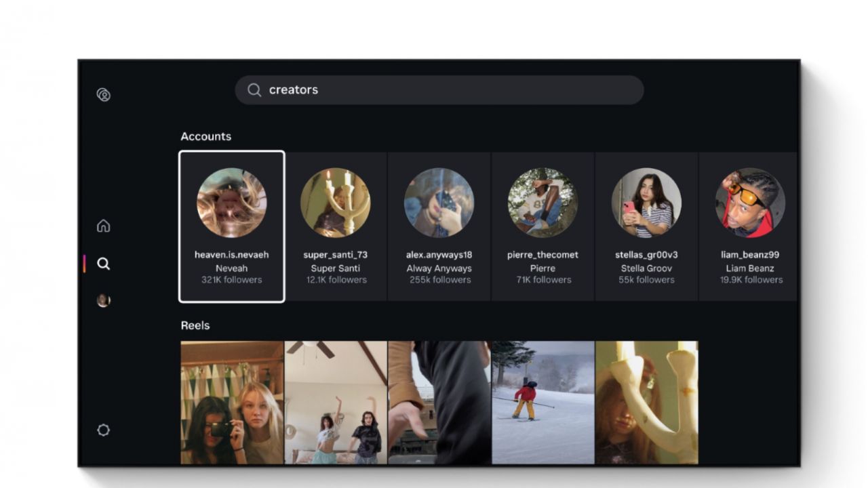868x488 pixels.
Task: Play the candelabra reel thumbnail
Action: coord(647,403)
